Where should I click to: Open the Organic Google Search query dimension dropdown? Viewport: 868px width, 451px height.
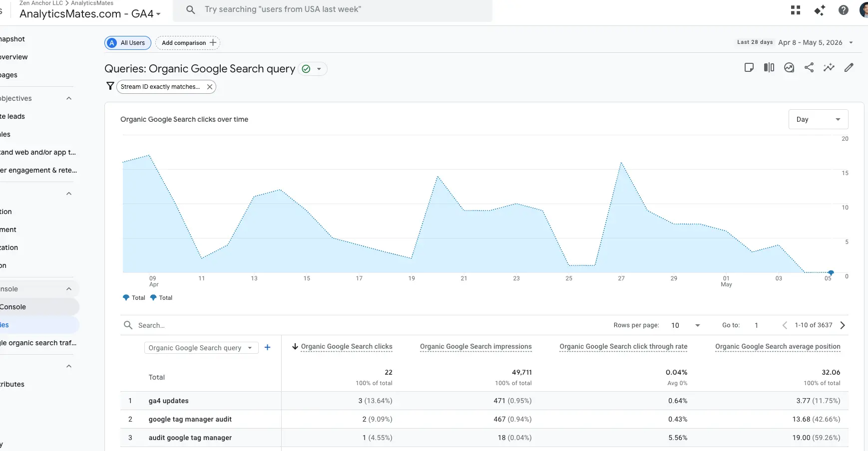(x=201, y=348)
